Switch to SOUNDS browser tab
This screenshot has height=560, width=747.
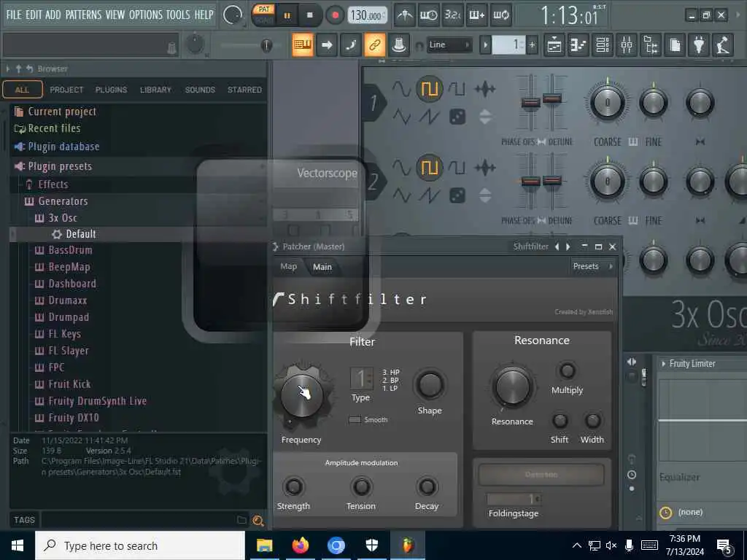pos(200,90)
